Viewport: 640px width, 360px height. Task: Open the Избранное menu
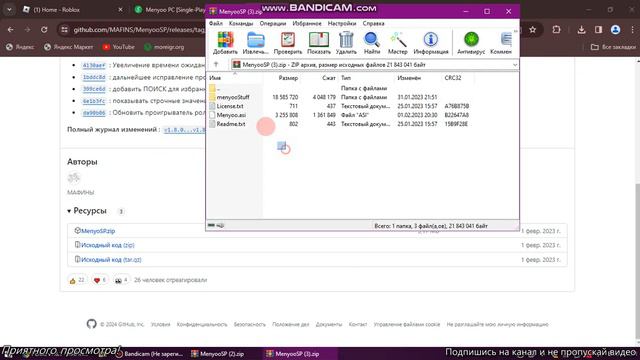pyautogui.click(x=307, y=24)
